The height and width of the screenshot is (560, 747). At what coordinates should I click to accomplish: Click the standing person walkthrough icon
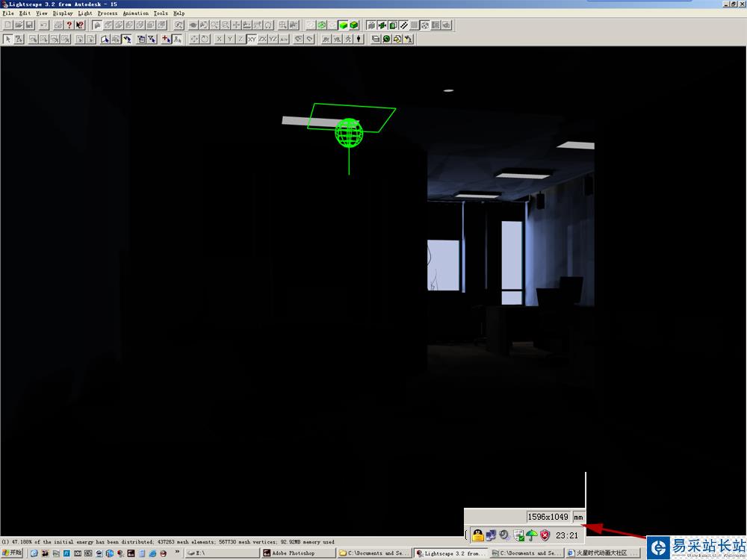[359, 39]
